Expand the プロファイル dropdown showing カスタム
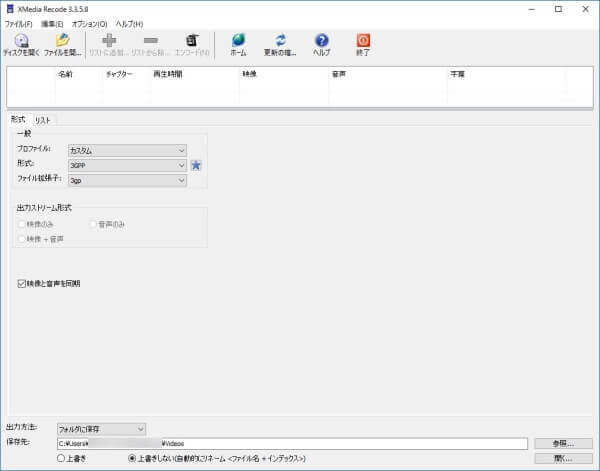This screenshot has height=471, width=600. point(127,149)
